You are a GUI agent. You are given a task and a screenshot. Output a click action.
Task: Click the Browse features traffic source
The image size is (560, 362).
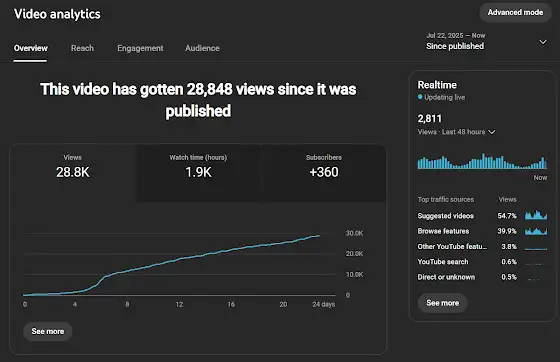[443, 231]
